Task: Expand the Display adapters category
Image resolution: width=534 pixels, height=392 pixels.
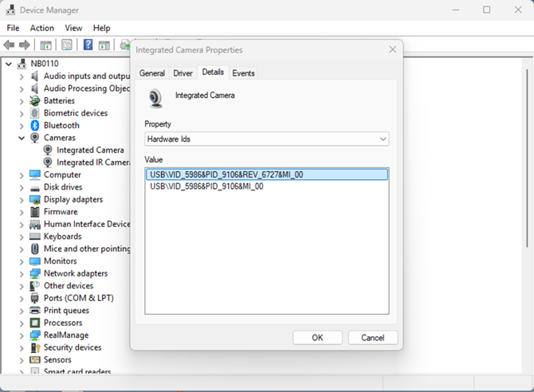Action: (22, 199)
